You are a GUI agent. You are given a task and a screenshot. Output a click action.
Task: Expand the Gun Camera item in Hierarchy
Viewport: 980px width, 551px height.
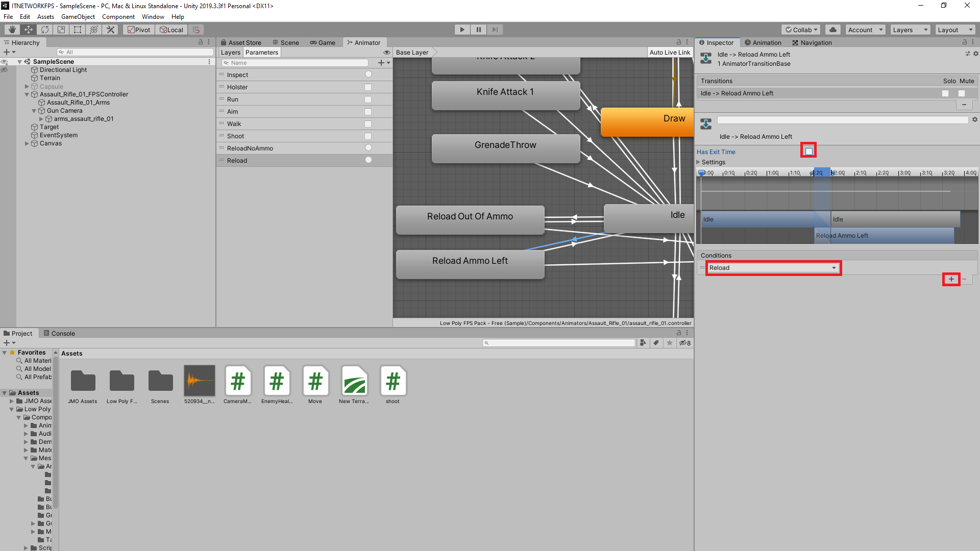click(x=34, y=110)
